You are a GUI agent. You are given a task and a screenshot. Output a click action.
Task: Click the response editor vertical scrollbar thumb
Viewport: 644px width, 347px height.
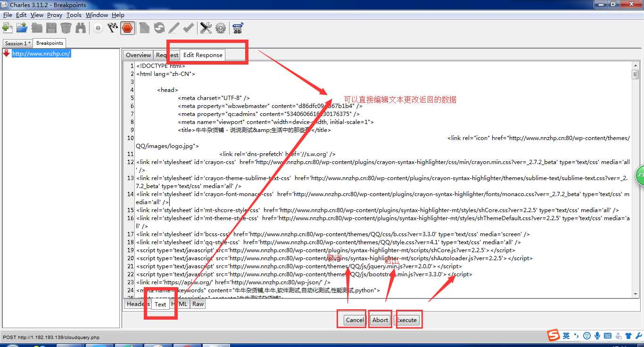tap(635, 74)
